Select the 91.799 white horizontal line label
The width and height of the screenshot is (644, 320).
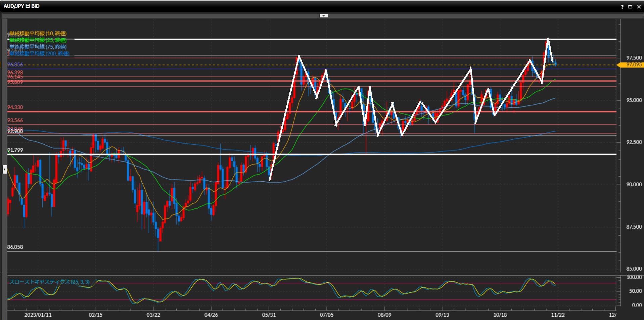pyautogui.click(x=15, y=150)
